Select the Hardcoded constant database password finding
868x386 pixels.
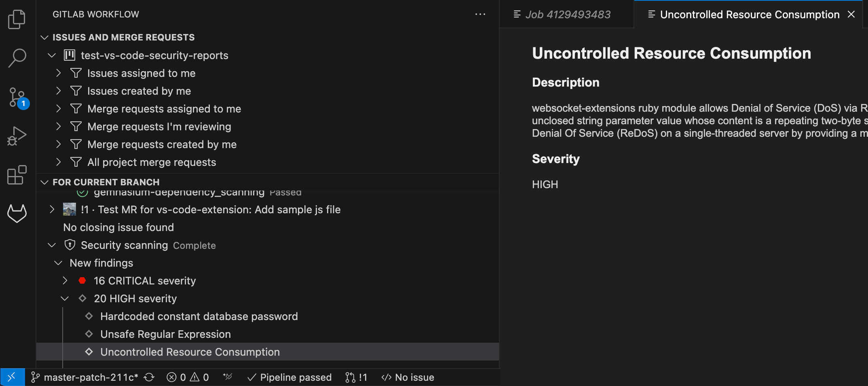(199, 316)
